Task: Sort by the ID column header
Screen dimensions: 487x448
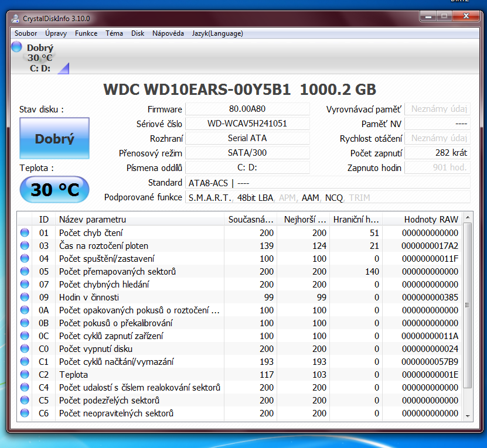Action: [x=44, y=219]
